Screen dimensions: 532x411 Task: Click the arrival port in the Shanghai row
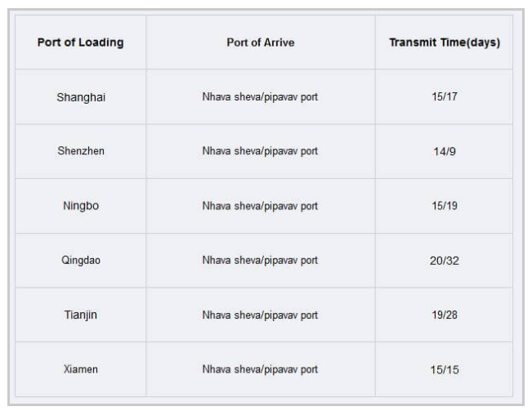(261, 97)
